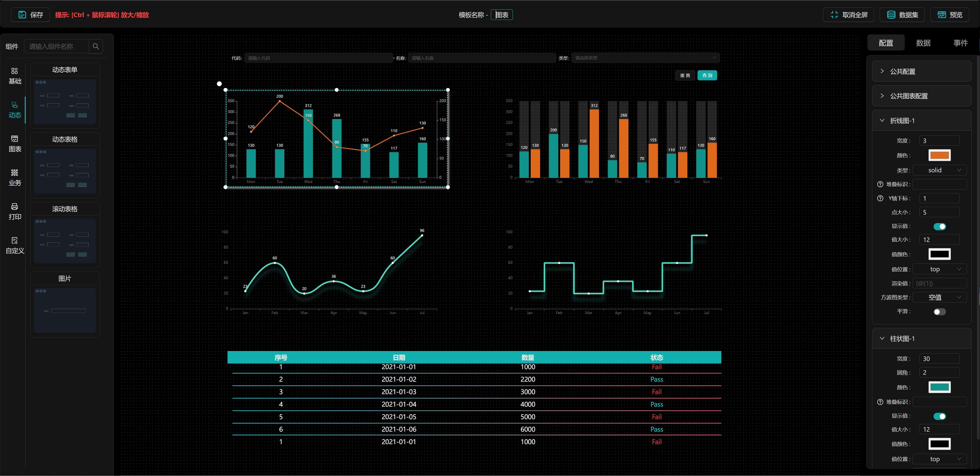Viewport: 980px width, 476px height.
Task: Open the line 类型 solid dropdown
Action: click(x=939, y=170)
